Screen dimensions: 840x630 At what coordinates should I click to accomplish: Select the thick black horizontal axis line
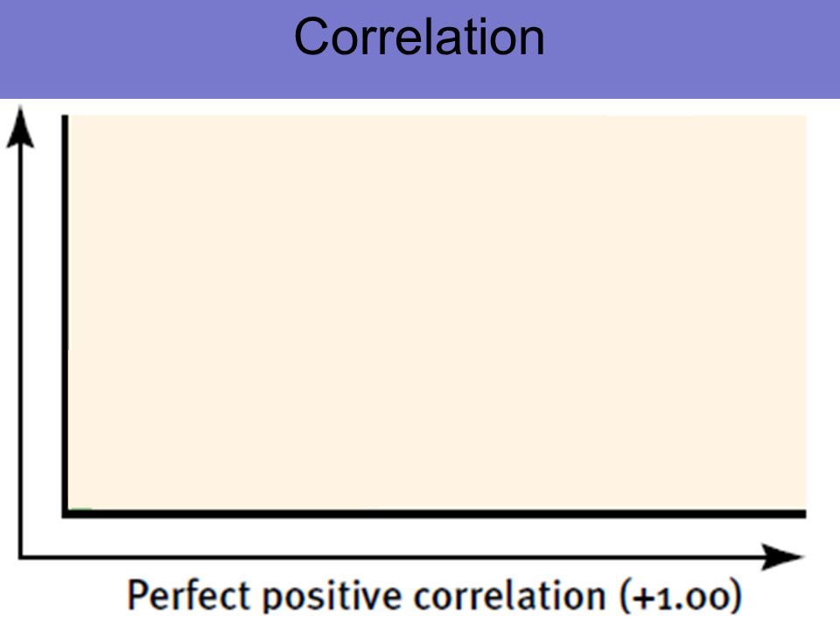point(434,514)
